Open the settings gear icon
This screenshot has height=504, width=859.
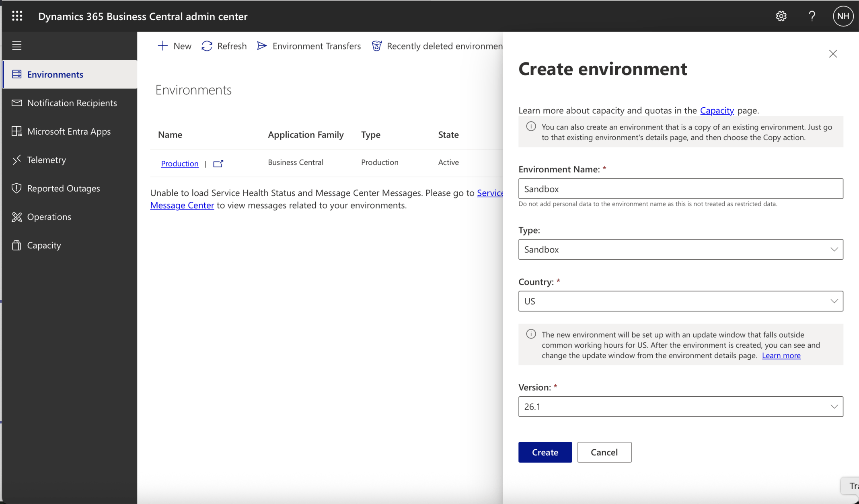[781, 16]
